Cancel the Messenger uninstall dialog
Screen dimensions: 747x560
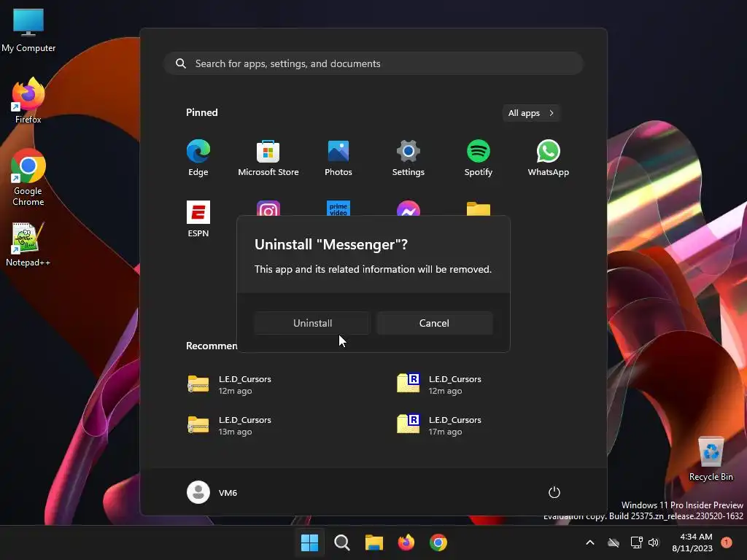pos(435,323)
